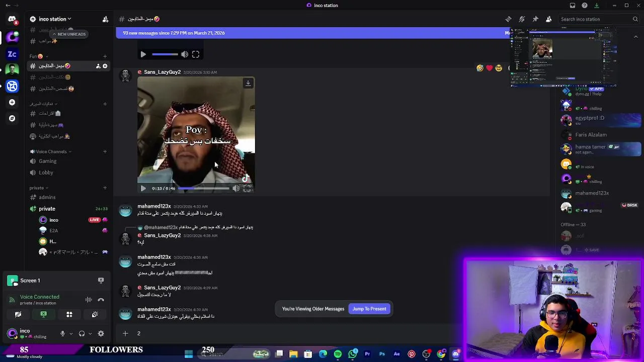This screenshot has width=644, height=362.
Task: Open noise suppression waveform icon
Action: point(89,300)
